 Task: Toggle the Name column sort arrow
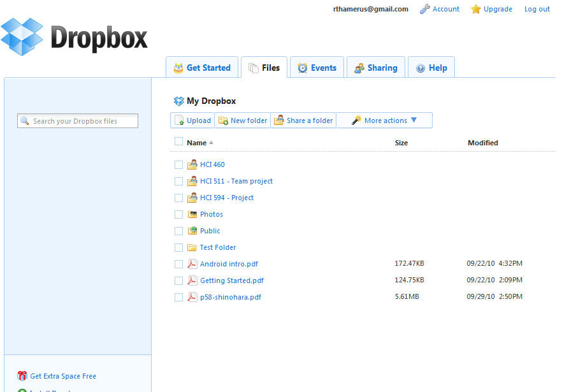(211, 143)
